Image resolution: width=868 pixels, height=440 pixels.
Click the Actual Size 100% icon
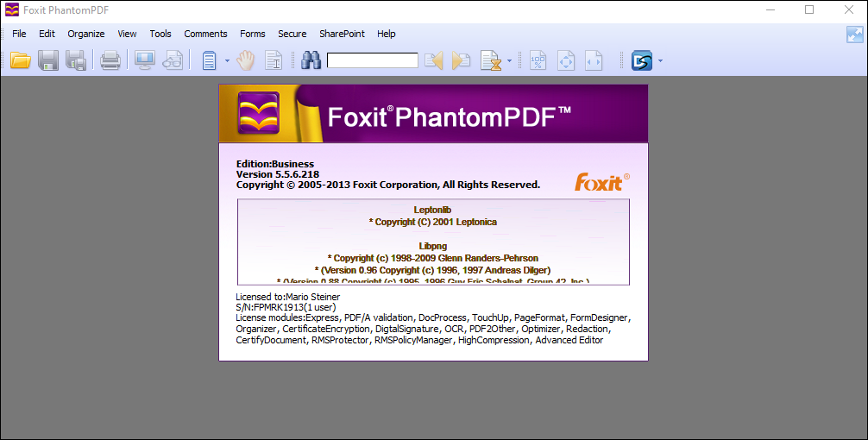click(538, 60)
